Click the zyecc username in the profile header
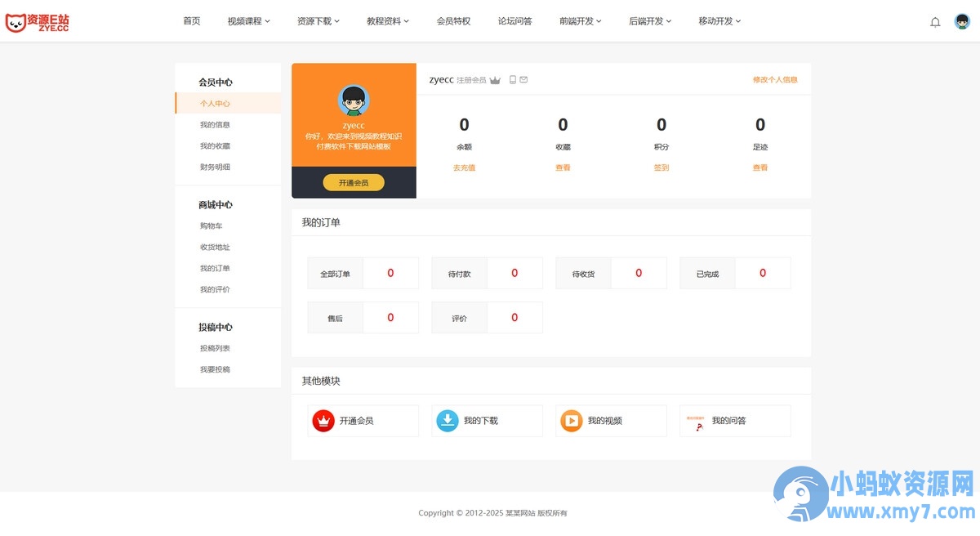This screenshot has height=536, width=980. pos(442,80)
